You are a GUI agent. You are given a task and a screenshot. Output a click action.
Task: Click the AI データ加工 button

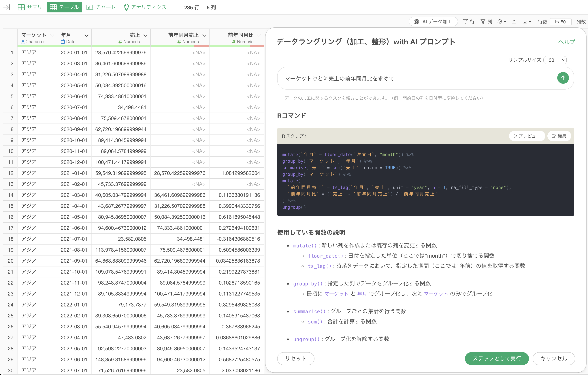click(433, 22)
